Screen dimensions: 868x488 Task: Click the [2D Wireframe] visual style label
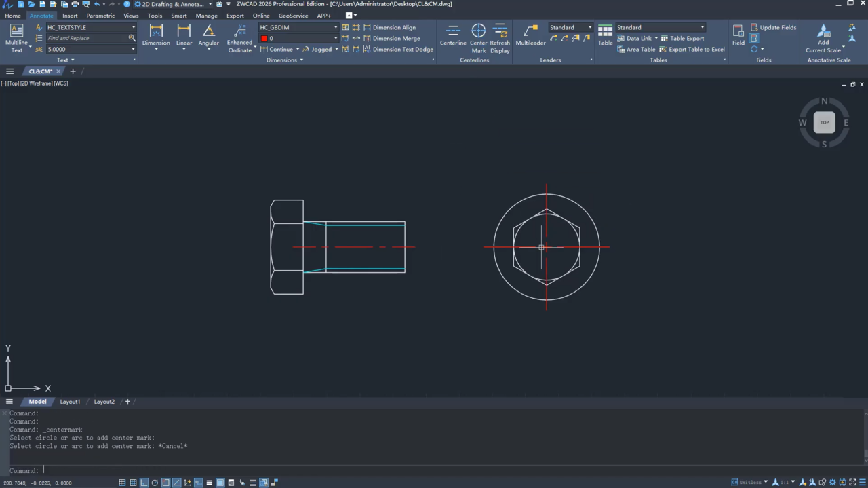point(36,83)
